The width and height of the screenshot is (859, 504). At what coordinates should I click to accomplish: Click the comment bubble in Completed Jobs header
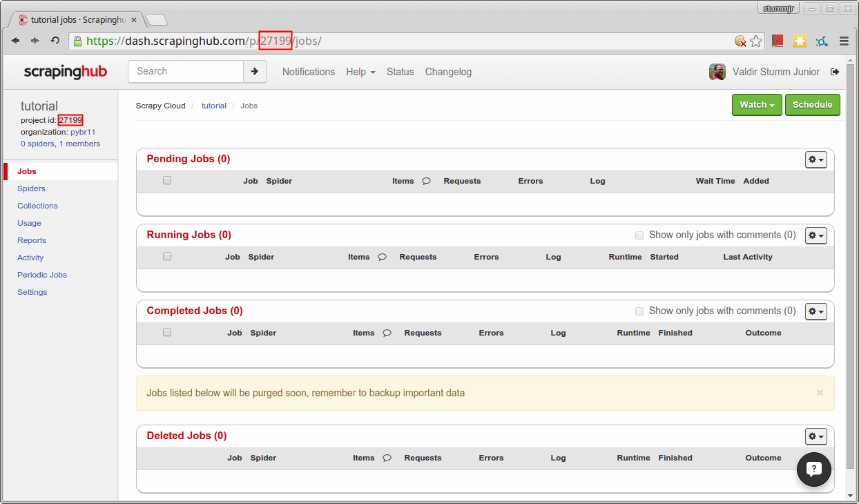coord(387,333)
